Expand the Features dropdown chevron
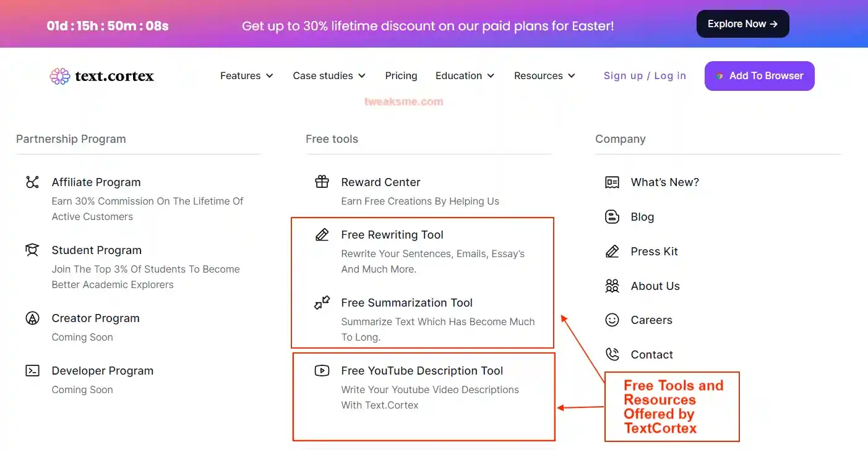 (270, 76)
